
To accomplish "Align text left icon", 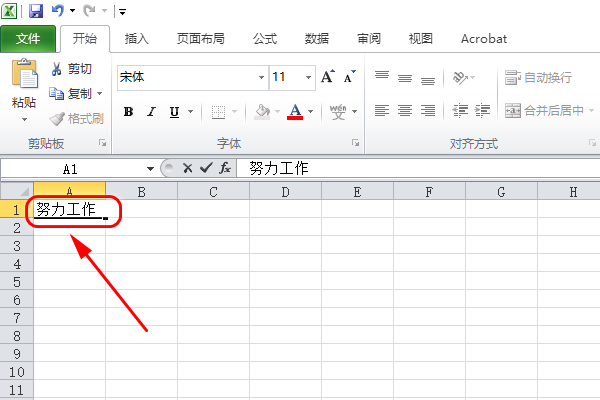I will pyautogui.click(x=382, y=111).
